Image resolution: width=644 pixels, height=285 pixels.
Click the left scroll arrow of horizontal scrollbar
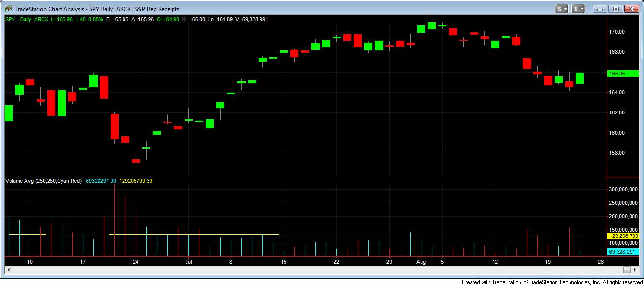pos(8,270)
